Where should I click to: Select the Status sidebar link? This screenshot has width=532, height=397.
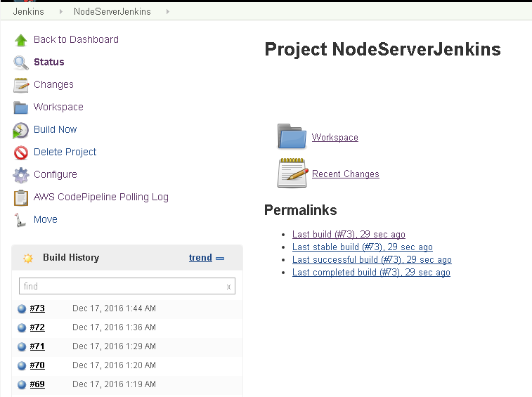[x=49, y=62]
